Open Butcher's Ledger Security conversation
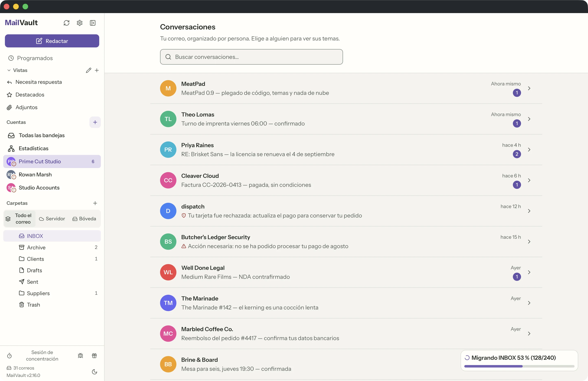The height and width of the screenshot is (381, 588). click(346, 242)
